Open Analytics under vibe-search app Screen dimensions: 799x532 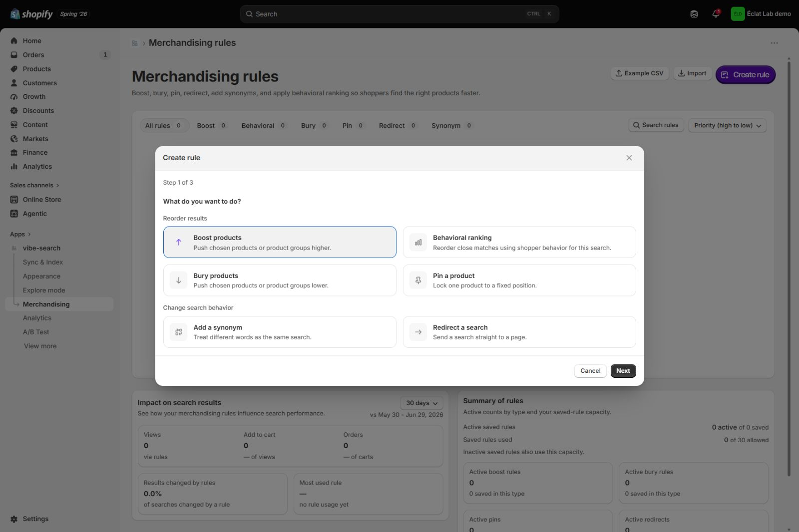tap(37, 318)
